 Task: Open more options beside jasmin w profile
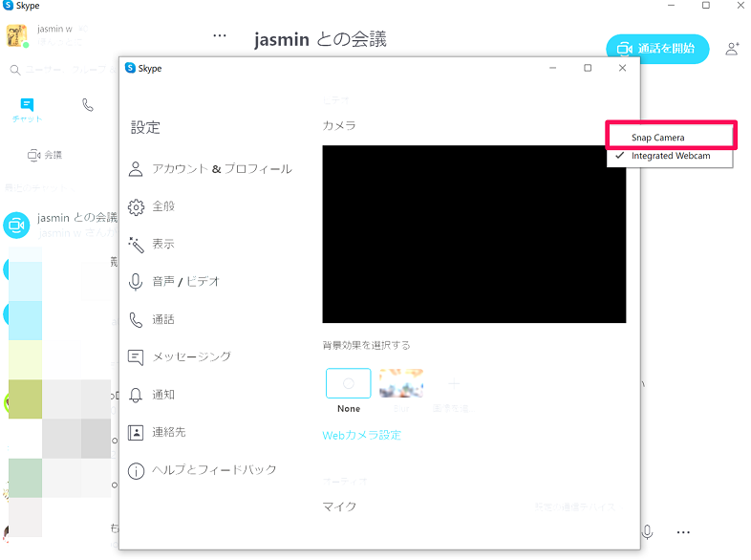click(x=220, y=35)
